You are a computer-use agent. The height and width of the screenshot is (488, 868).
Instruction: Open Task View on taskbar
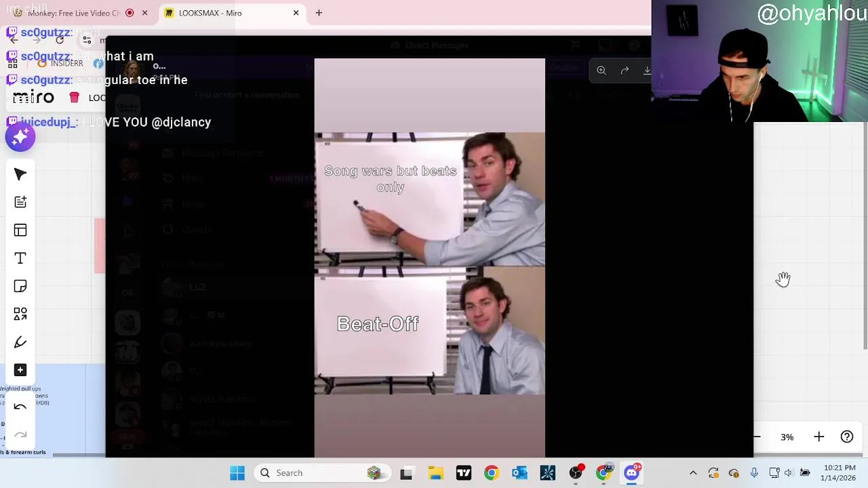tap(406, 473)
